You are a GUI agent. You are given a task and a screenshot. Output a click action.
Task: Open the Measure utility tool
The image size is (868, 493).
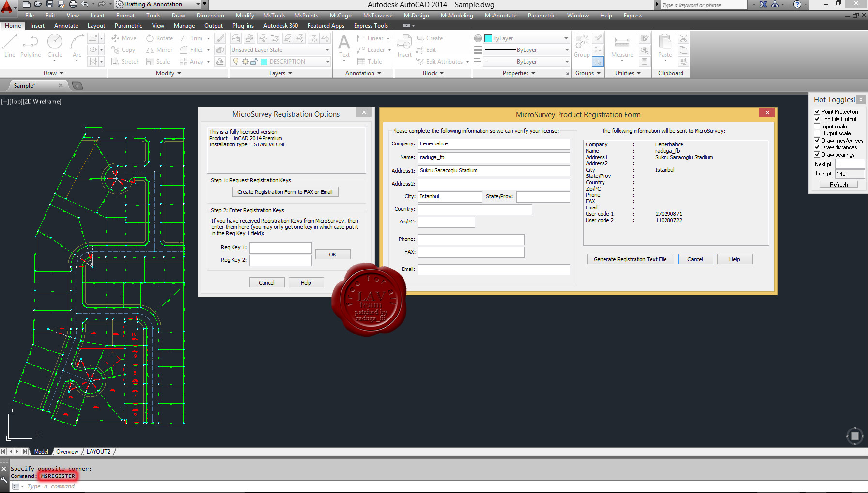(622, 47)
